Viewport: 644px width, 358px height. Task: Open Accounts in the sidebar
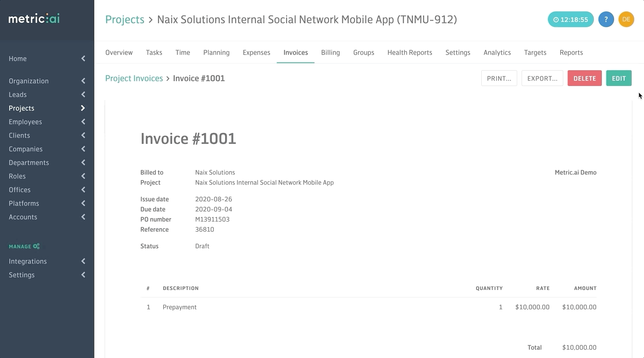[x=23, y=217]
